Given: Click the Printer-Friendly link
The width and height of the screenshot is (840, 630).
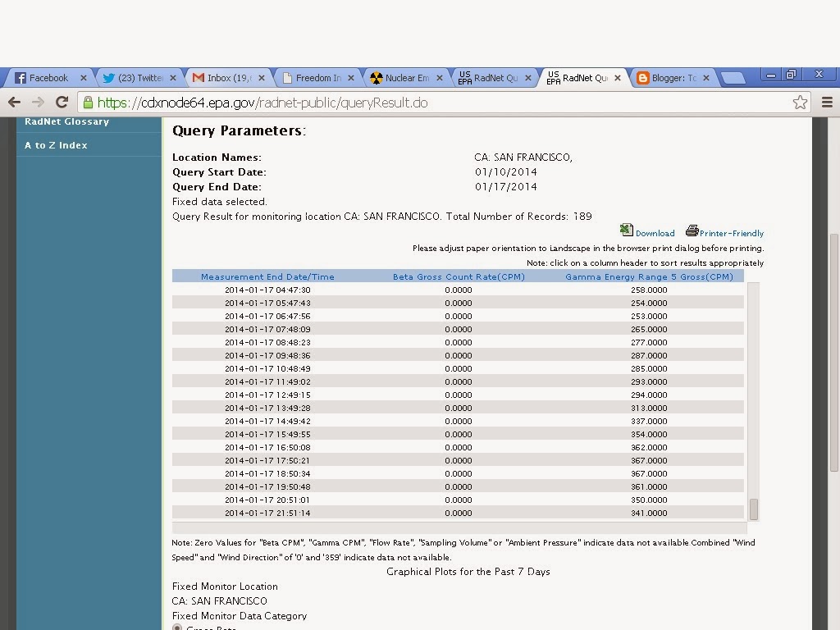Looking at the screenshot, I should click(x=732, y=233).
